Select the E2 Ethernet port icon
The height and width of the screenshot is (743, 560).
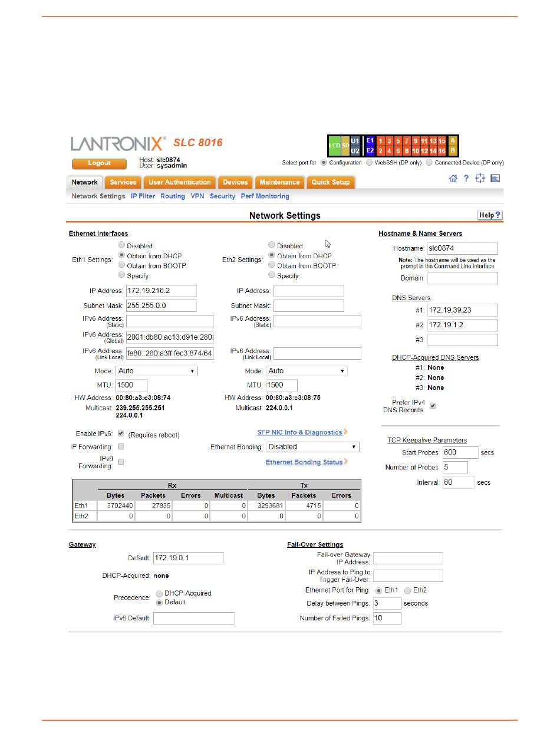tap(370, 150)
